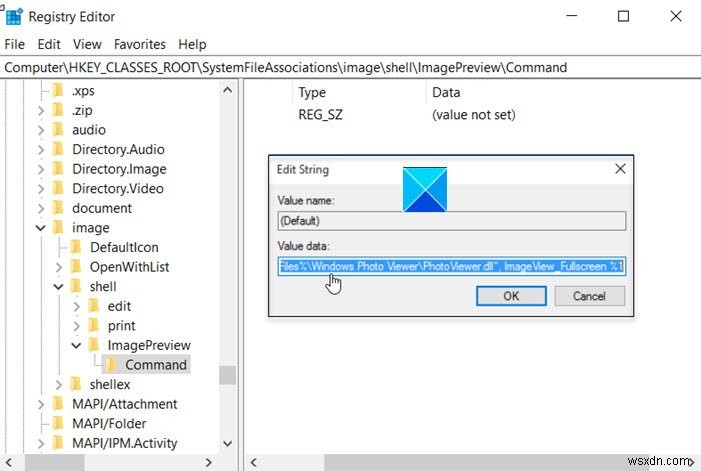
Task: Click the Directory.Video folder icon
Action: pos(58,189)
